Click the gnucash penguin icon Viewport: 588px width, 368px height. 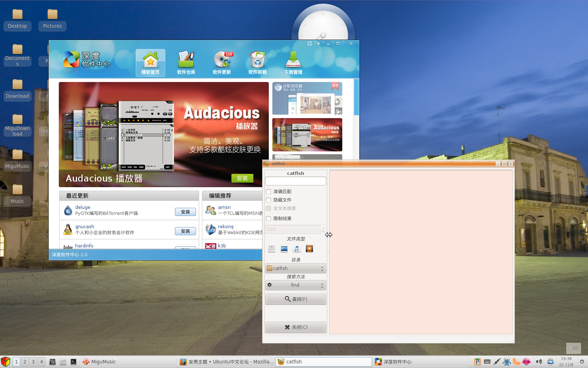tap(68, 230)
